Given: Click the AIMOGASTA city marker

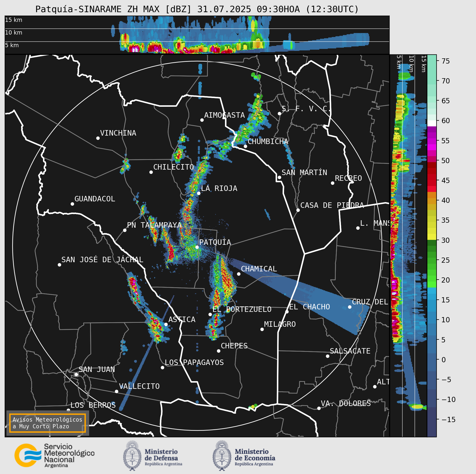Looking at the screenshot, I should (x=202, y=120).
